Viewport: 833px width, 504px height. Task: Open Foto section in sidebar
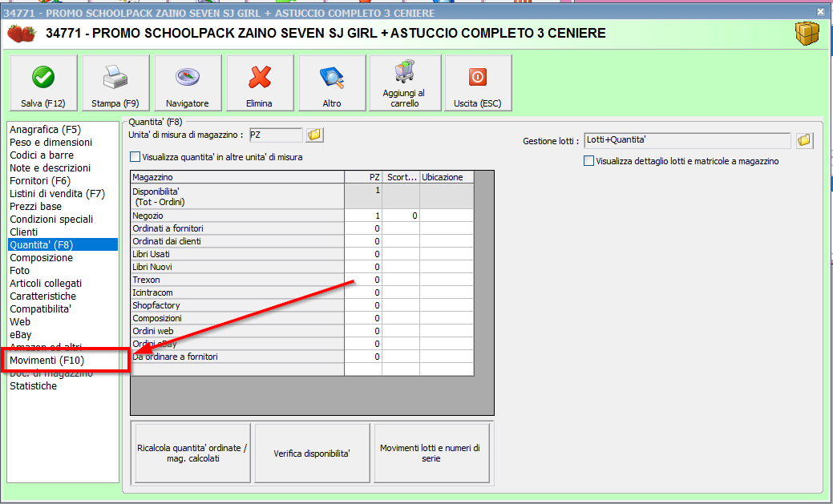coord(20,270)
